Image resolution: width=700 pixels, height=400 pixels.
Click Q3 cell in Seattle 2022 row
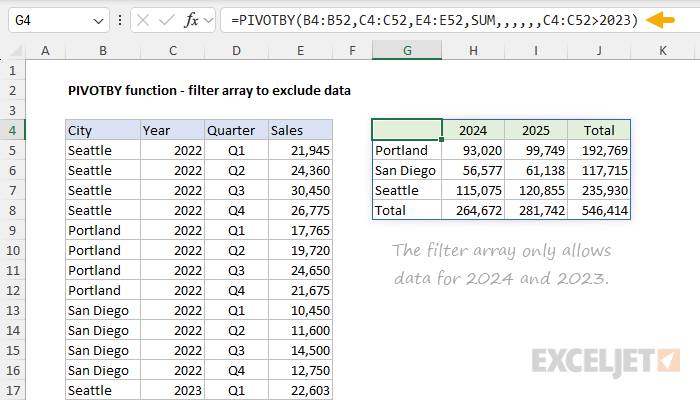236,191
